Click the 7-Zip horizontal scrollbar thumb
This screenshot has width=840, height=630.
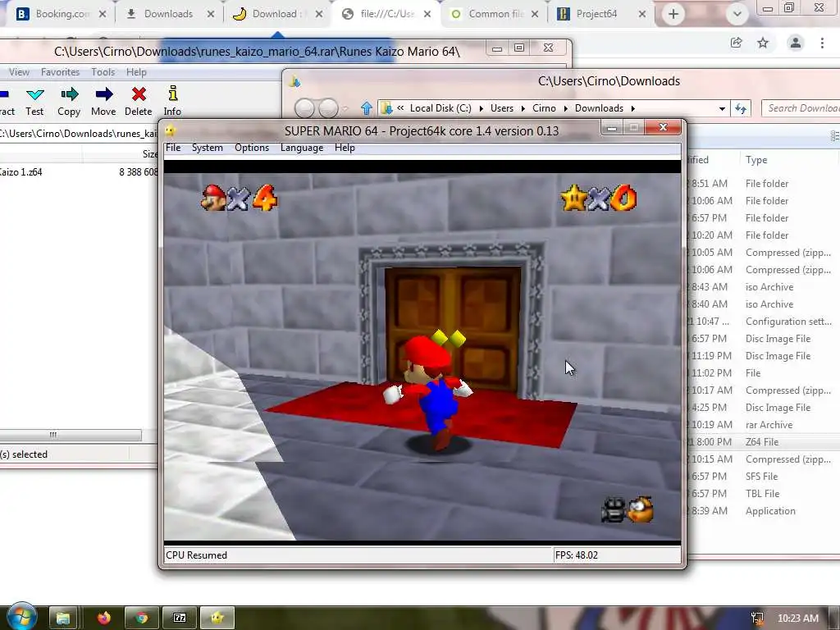pyautogui.click(x=71, y=435)
